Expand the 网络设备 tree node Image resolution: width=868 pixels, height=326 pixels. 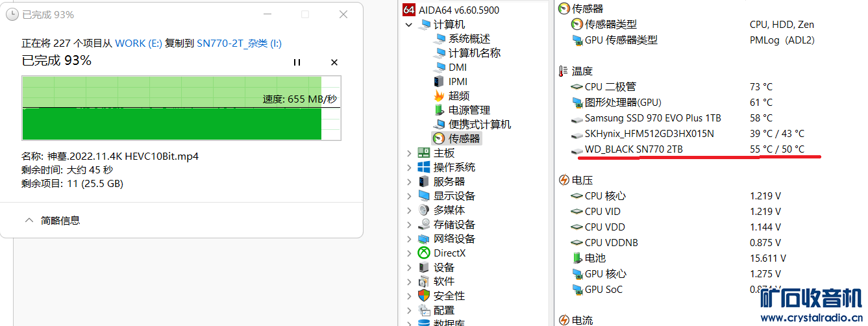point(408,239)
